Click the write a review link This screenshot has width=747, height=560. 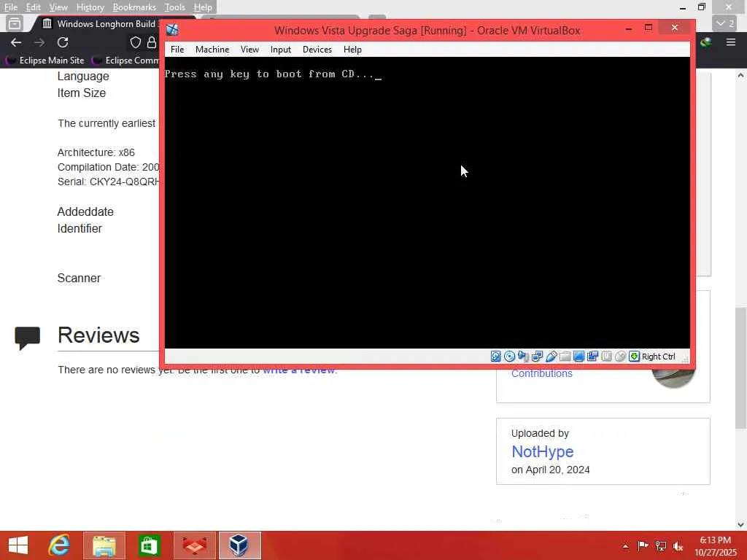tap(300, 370)
